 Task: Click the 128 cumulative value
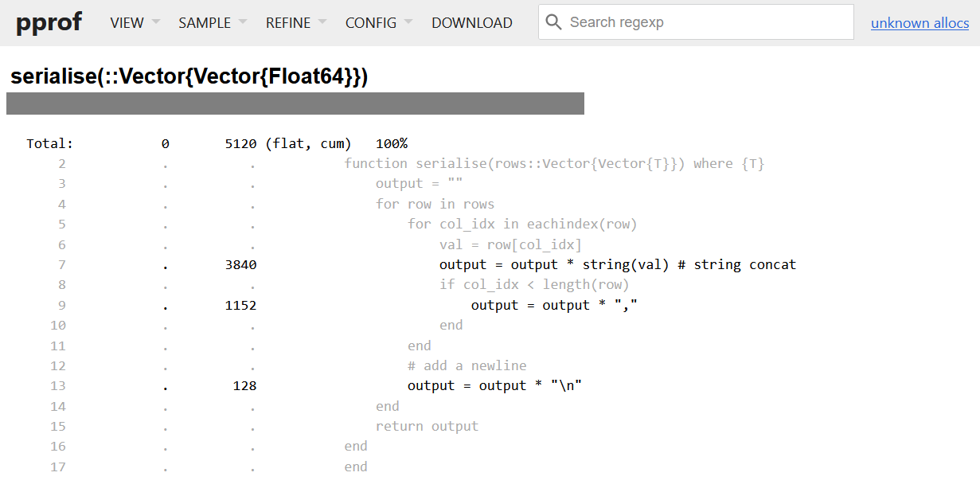244,386
